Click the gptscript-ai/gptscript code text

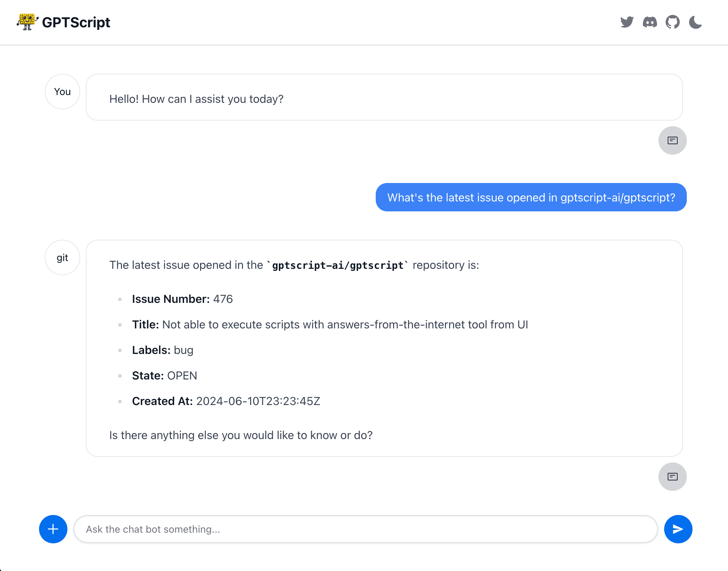[338, 265]
